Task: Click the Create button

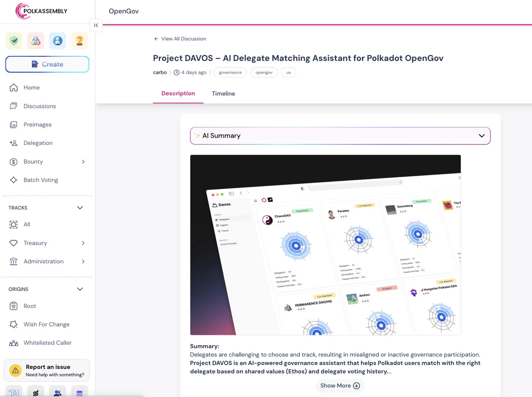Action: [47, 64]
